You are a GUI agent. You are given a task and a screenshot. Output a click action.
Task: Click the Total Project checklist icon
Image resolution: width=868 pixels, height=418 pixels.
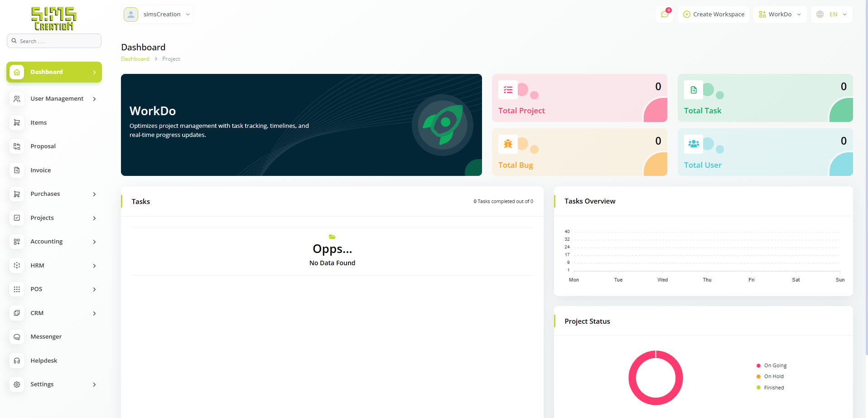click(508, 90)
